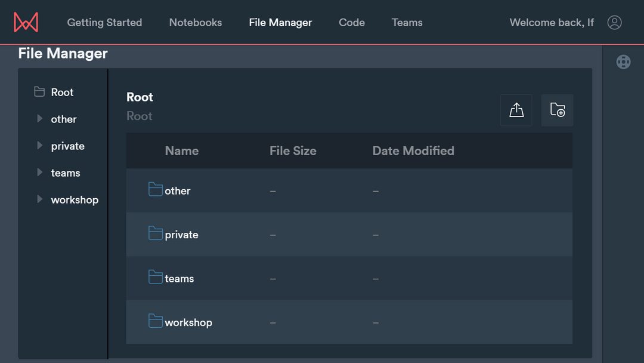Click the Root folder icon in the sidebar
Viewport: 644px width, 363px height.
[40, 92]
